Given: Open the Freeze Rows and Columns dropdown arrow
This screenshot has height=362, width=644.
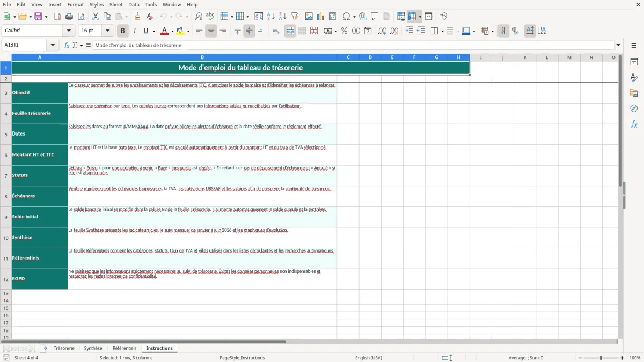Looking at the screenshot, I should coord(420,17).
